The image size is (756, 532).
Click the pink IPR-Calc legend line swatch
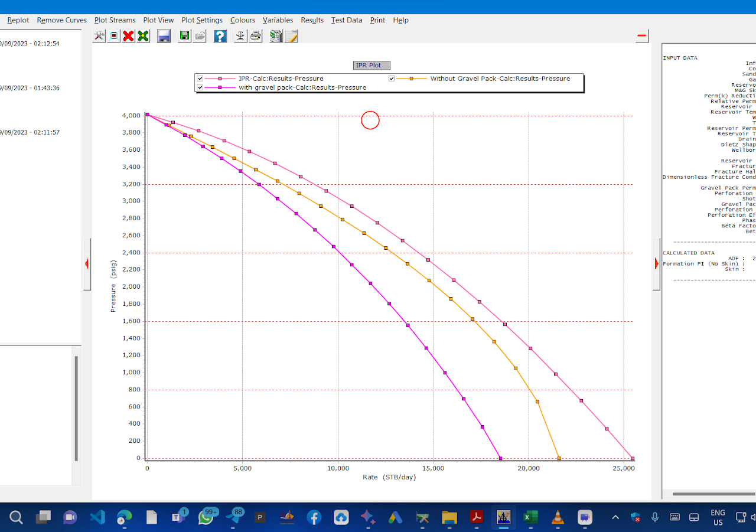[220, 79]
